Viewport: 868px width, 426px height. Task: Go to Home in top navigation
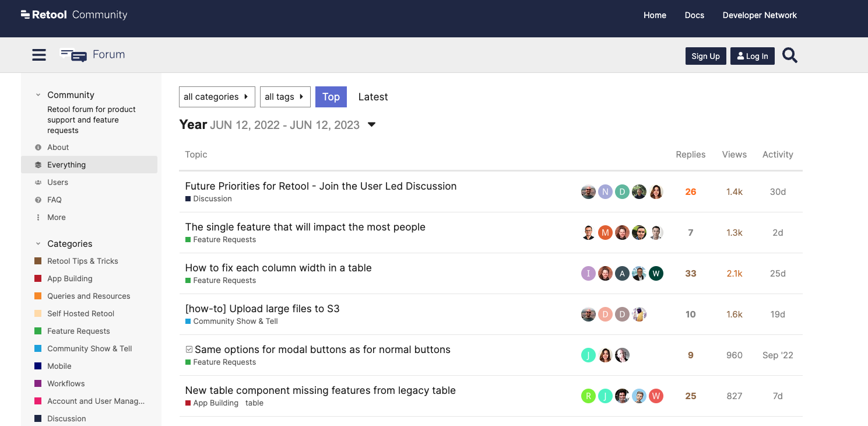(x=655, y=15)
